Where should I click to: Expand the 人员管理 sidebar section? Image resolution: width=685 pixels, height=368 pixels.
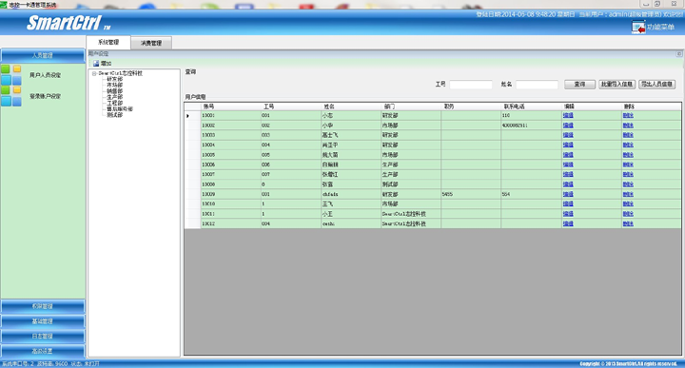point(42,56)
